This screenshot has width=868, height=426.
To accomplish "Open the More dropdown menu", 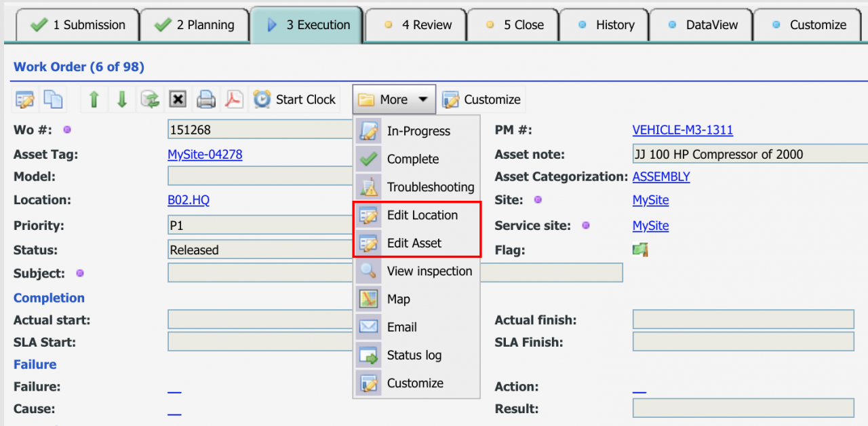I will [394, 100].
